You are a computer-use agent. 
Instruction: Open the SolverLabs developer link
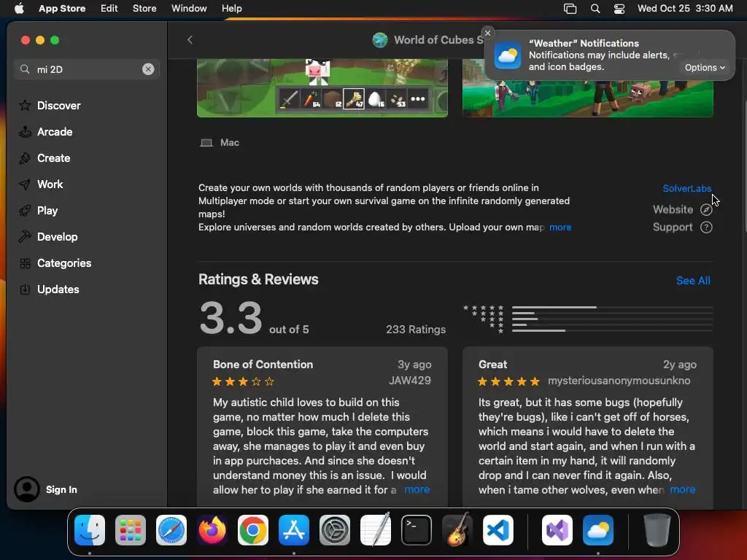[687, 188]
